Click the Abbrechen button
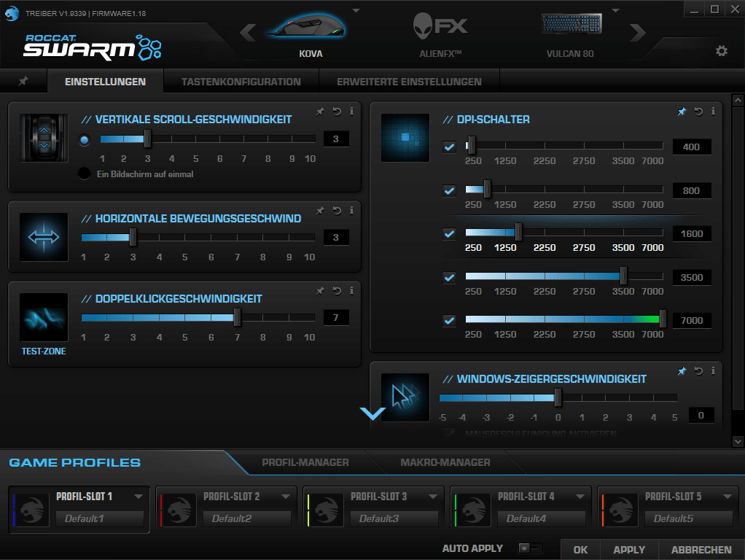Image resolution: width=745 pixels, height=560 pixels. [x=701, y=550]
